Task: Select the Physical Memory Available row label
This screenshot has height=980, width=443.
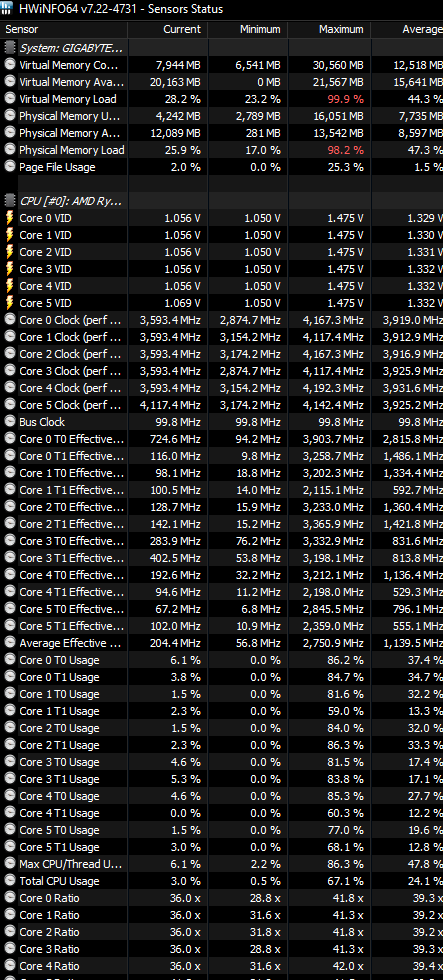Action: [x=72, y=133]
